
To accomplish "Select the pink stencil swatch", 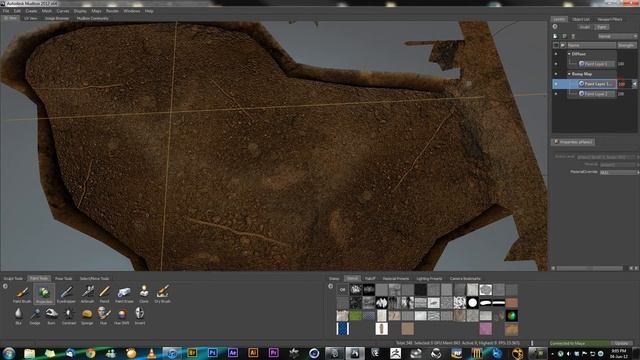I will [x=486, y=329].
